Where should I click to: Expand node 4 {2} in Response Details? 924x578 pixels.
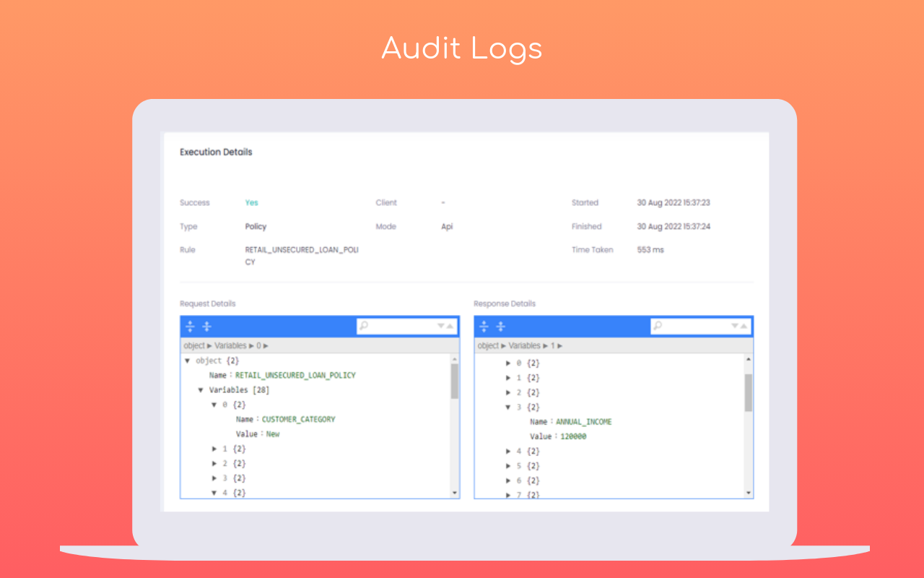click(508, 451)
